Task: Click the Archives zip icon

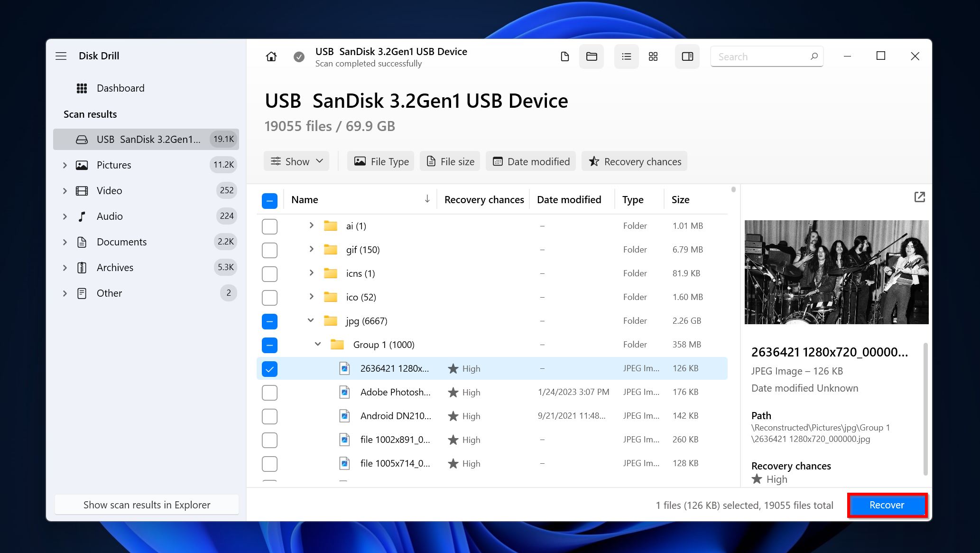Action: tap(82, 268)
